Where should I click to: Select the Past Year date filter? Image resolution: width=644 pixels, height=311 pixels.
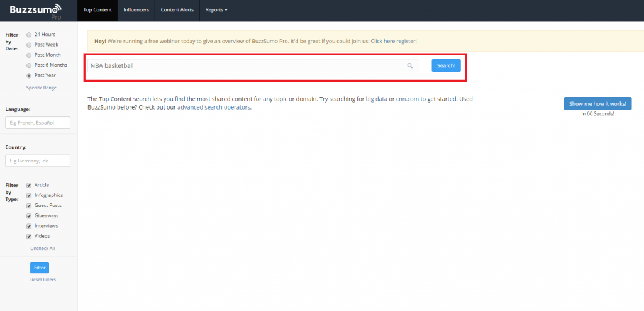29,76
